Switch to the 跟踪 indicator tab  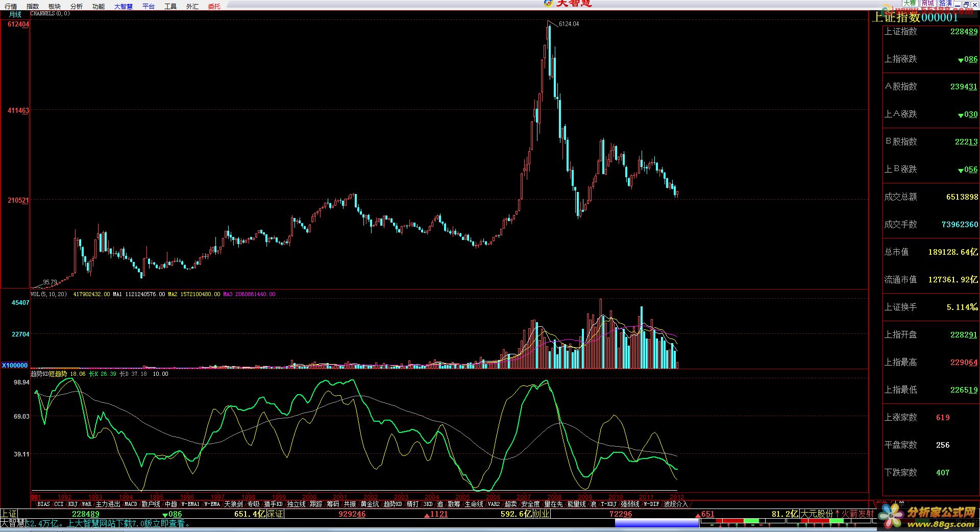click(316, 504)
